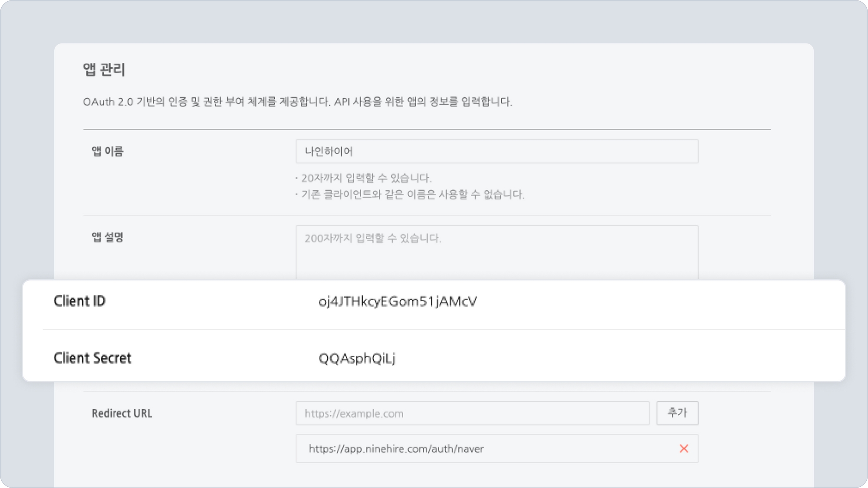Click into the 앱 설명 description textarea

point(496,254)
